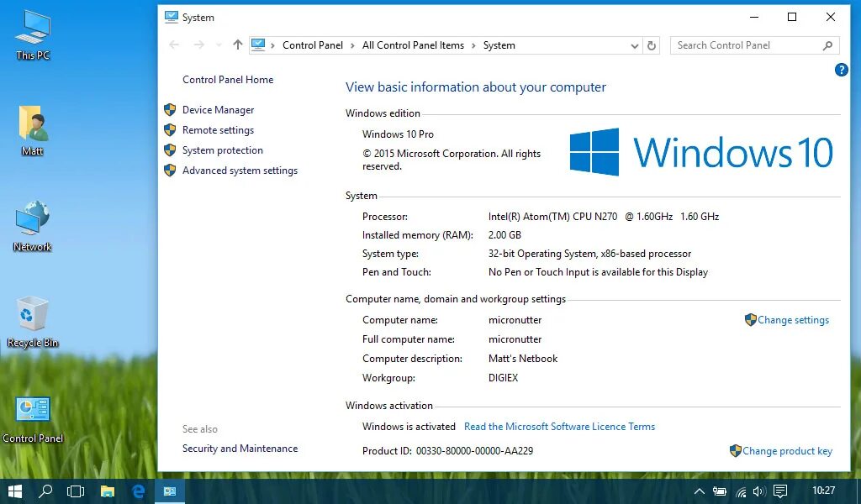Image resolution: width=861 pixels, height=504 pixels.
Task: Click Windows 10 Pro edition text
Action: click(x=398, y=134)
